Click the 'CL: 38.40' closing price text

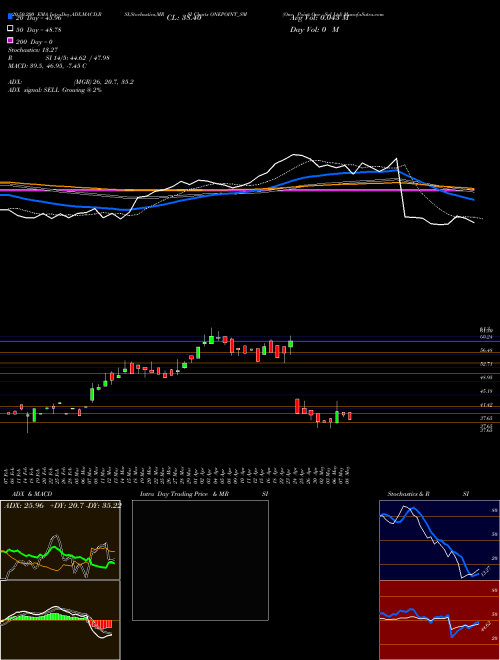[184, 18]
